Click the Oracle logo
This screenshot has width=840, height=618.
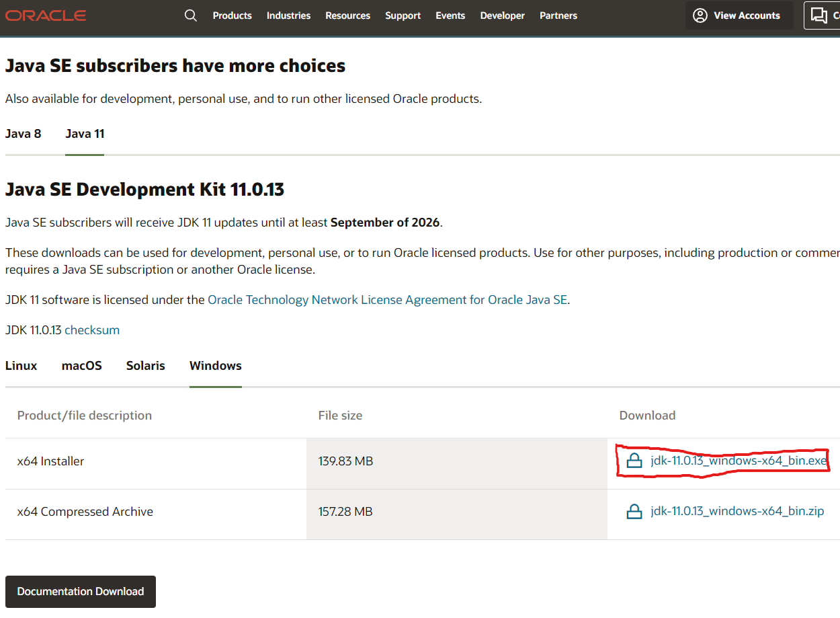click(x=46, y=15)
